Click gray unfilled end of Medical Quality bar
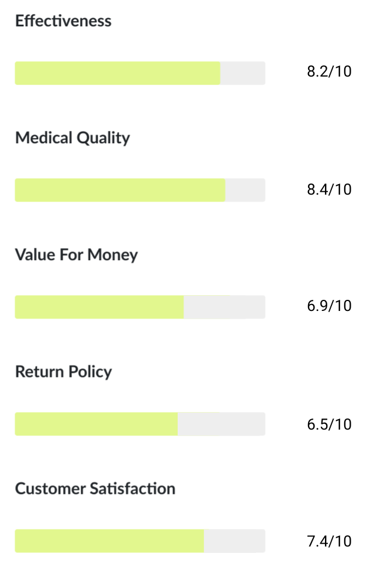The width and height of the screenshot is (391, 588). pos(245,190)
